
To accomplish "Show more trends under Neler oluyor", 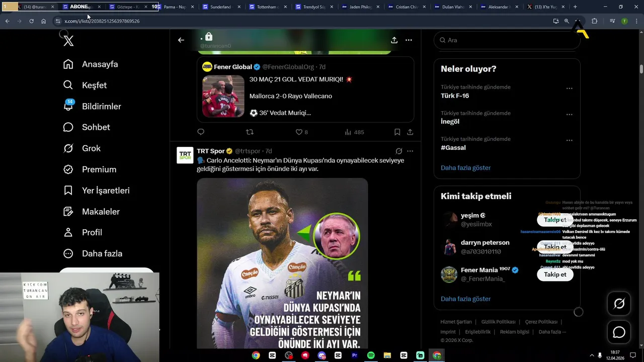I will coord(465,168).
